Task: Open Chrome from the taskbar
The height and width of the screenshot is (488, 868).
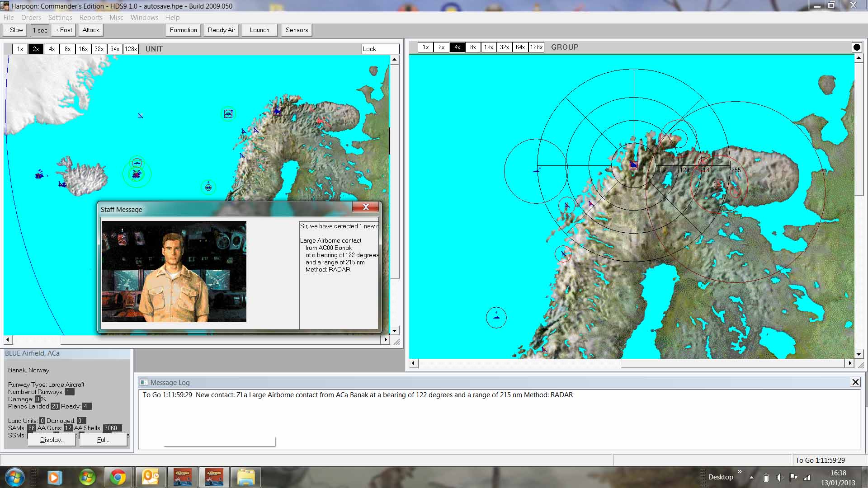Action: (x=118, y=477)
